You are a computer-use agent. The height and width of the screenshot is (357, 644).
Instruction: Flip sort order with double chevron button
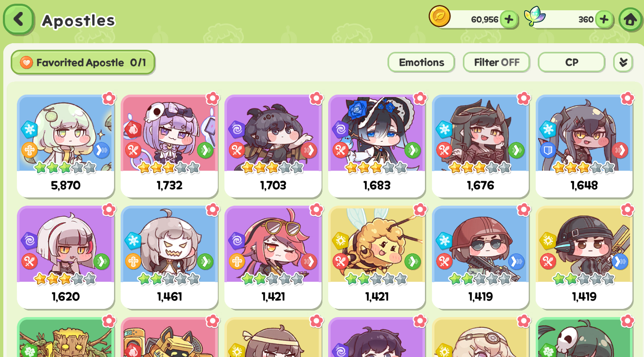[x=623, y=63]
